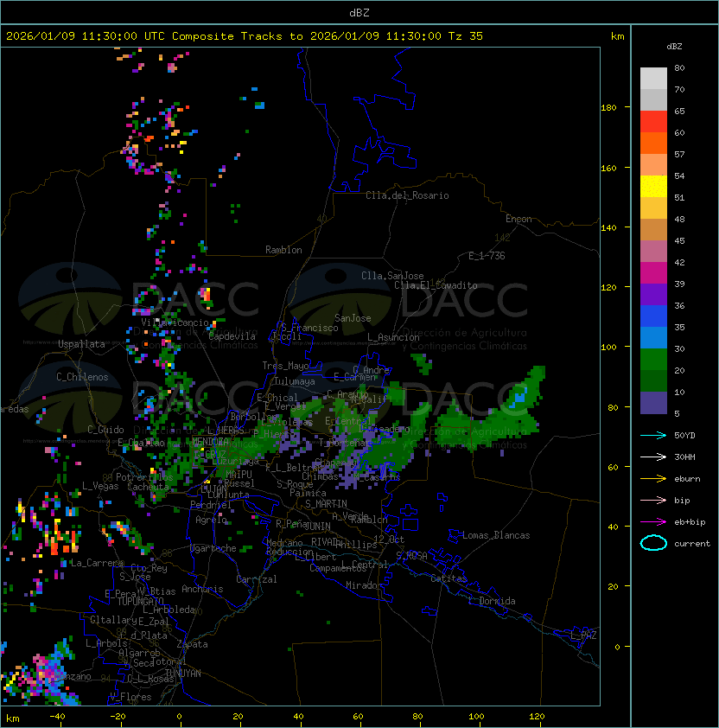Viewport: 719px width, 728px height.
Task: Select the light blue swatch below 35 dBZ
Action: 653,337
